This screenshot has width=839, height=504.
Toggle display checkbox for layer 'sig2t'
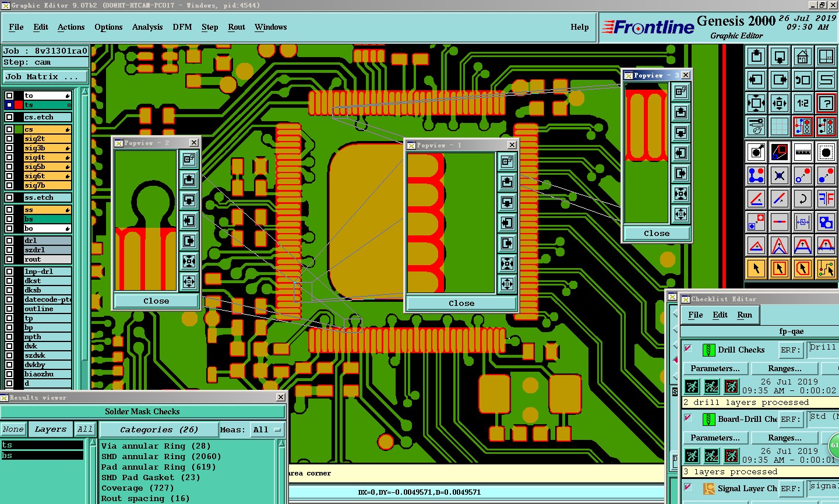(x=9, y=139)
